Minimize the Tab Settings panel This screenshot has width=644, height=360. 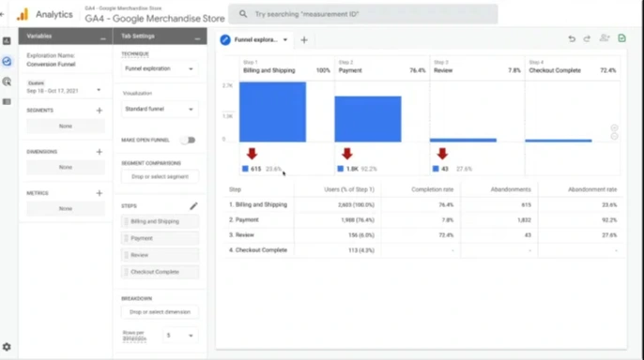tap(197, 38)
